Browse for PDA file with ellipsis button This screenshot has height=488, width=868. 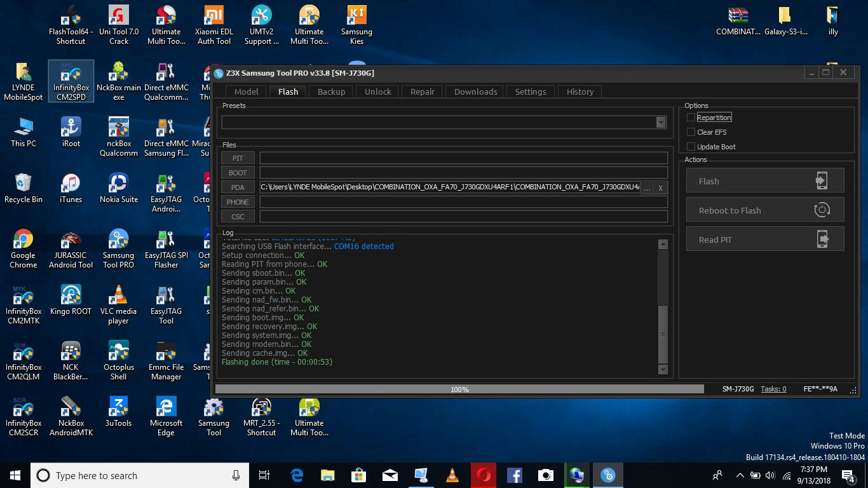647,187
